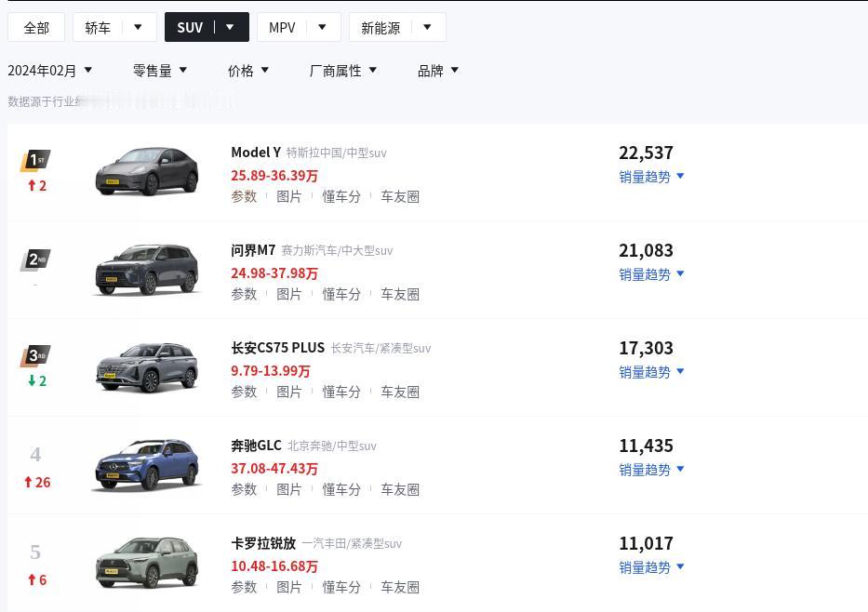Click the 2nd place rank badge
This screenshot has height=612, width=868.
(x=35, y=259)
